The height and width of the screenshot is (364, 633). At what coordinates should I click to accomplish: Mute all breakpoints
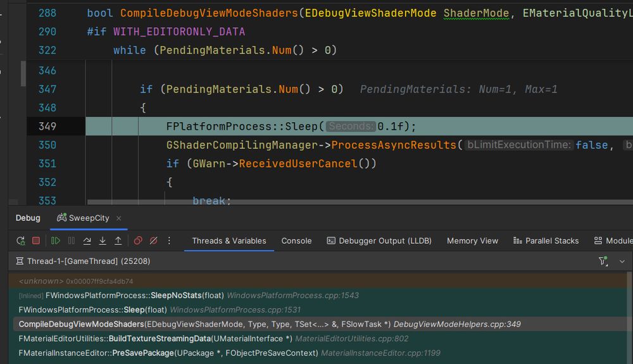pyautogui.click(x=153, y=241)
